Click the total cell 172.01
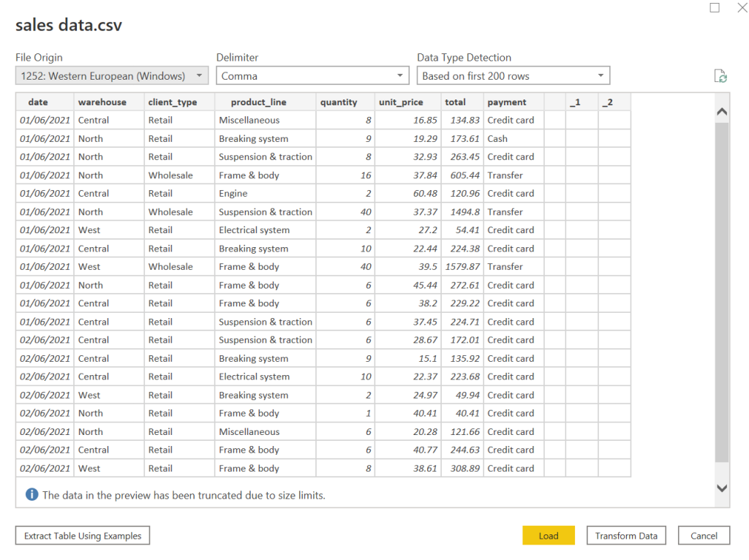This screenshot has width=749, height=560. [x=462, y=340]
